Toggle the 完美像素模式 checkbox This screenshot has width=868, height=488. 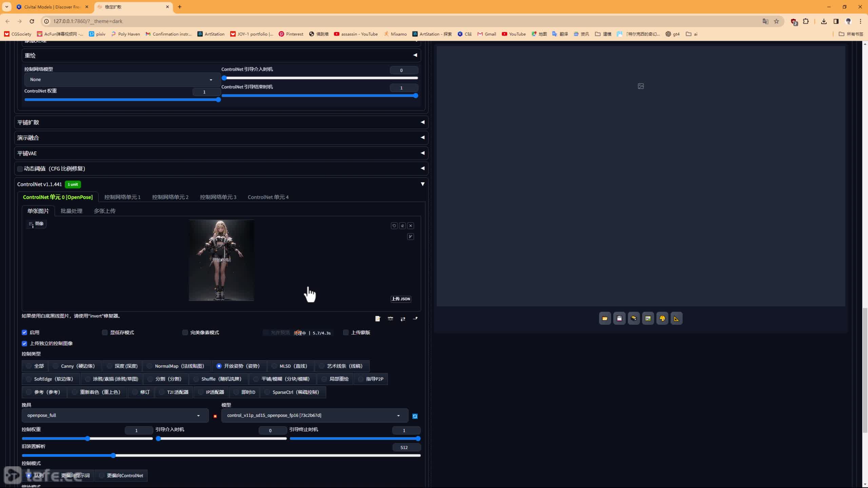[x=185, y=332]
